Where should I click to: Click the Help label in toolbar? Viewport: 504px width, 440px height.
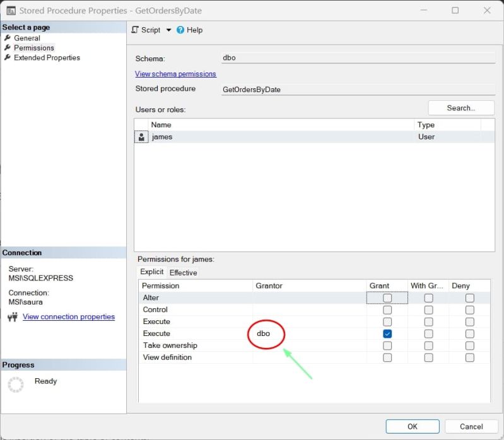click(x=195, y=30)
